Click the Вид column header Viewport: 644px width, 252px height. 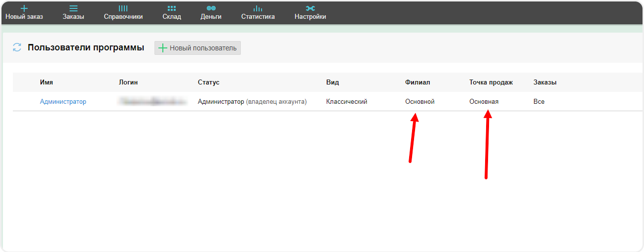tap(332, 83)
